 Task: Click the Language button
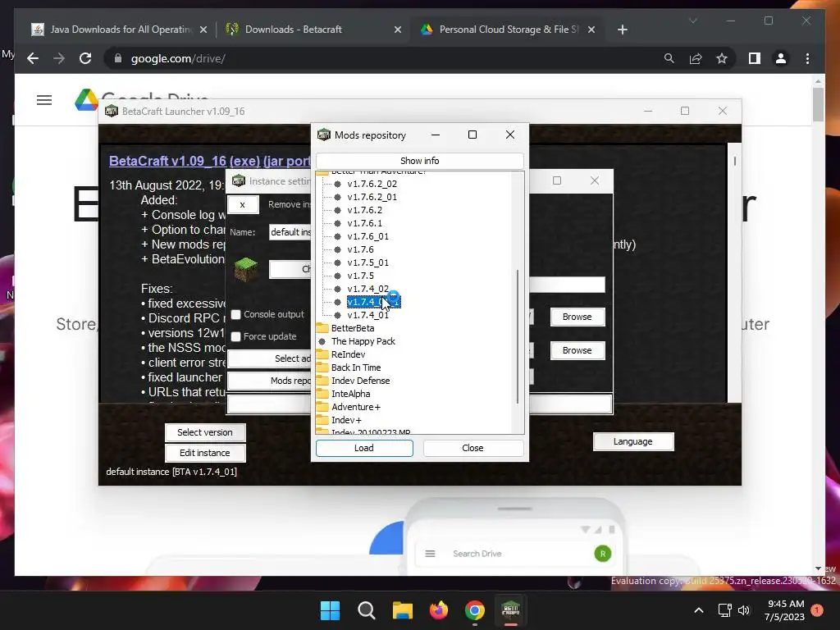click(632, 441)
